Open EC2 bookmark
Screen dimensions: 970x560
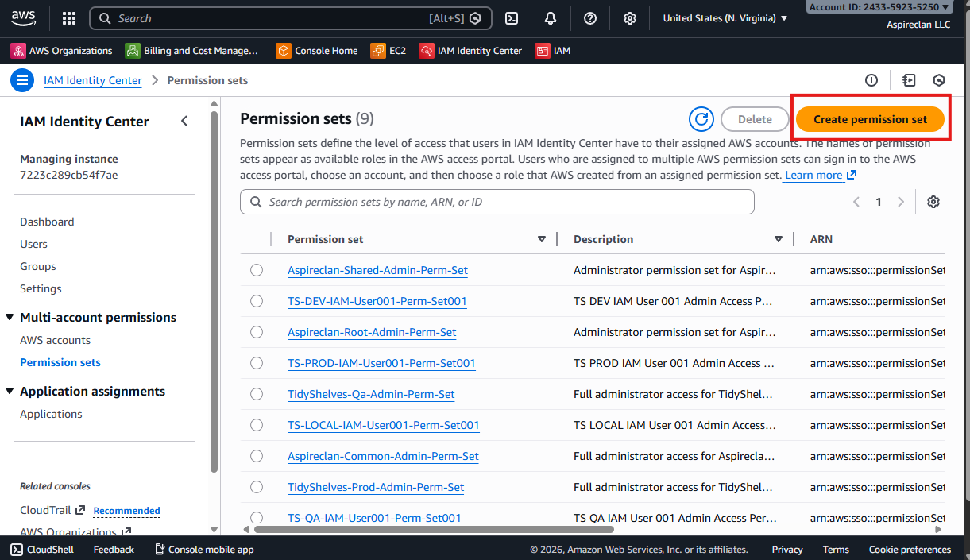tap(388, 51)
